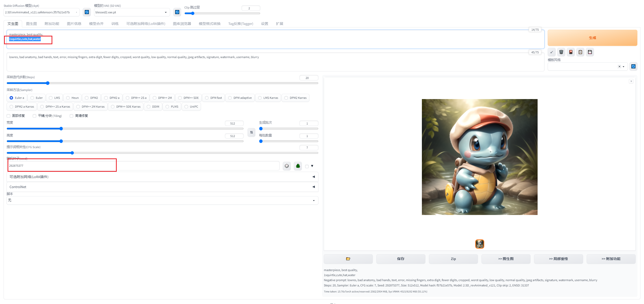The height and width of the screenshot is (304, 644).
Task: Close the image preview with the X icon
Action: pos(631,81)
